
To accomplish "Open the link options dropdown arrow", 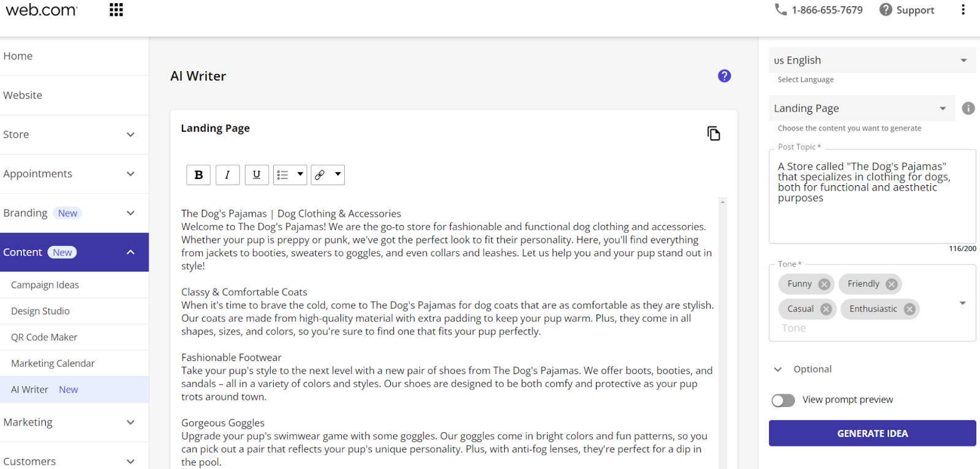I will click(337, 174).
